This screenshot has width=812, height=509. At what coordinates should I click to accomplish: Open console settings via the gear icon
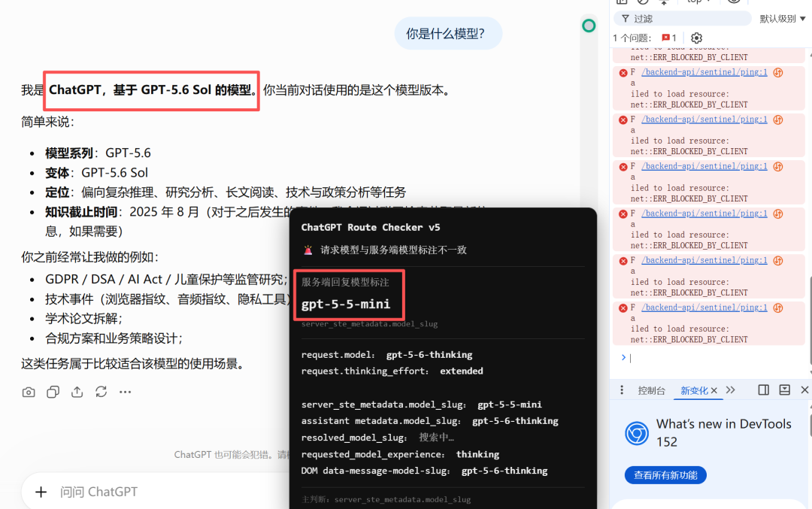pyautogui.click(x=696, y=38)
